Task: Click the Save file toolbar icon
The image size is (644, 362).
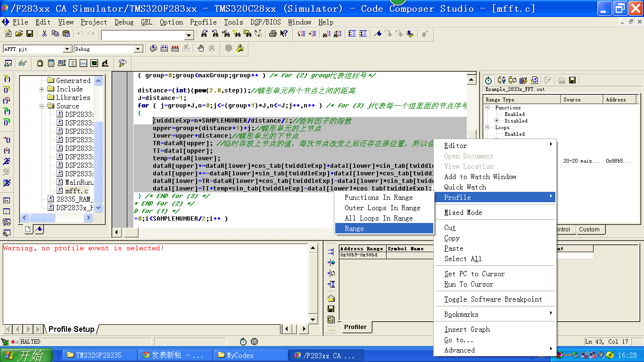Action: click(x=30, y=33)
